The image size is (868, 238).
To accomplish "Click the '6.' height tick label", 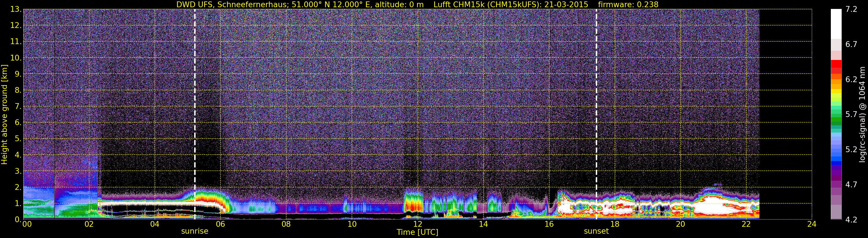I will coord(18,123).
